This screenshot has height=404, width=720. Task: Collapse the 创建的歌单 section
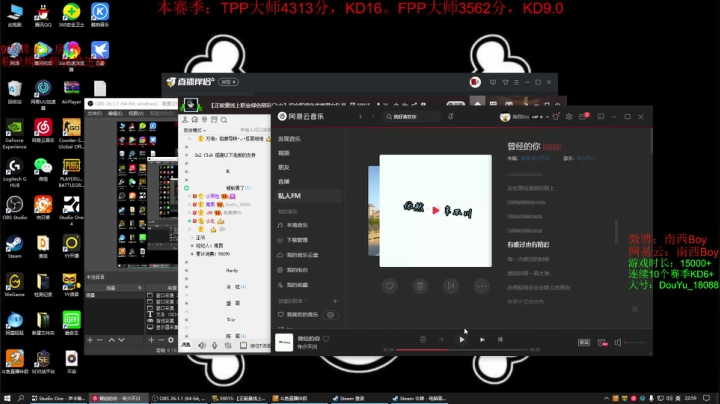tap(292, 301)
